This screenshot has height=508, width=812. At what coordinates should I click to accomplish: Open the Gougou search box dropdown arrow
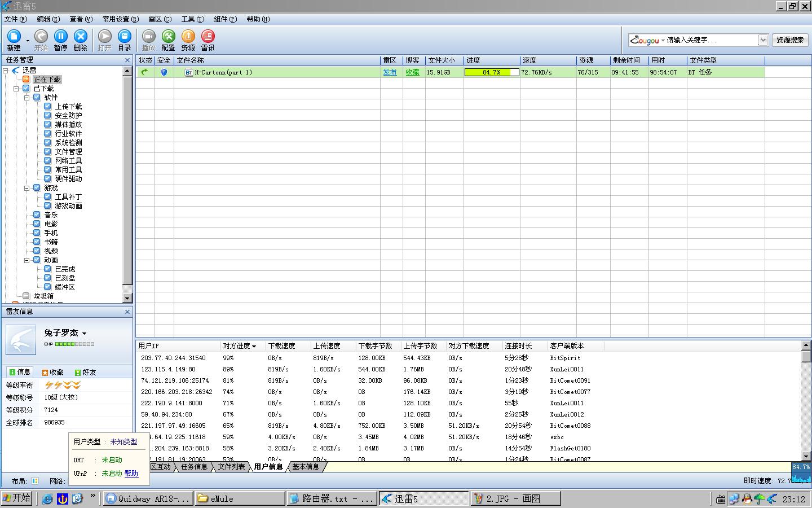point(763,40)
